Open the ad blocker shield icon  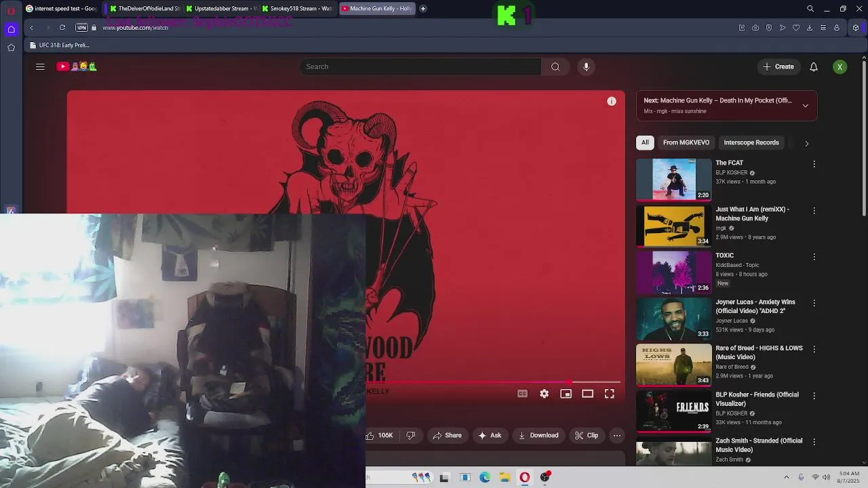pyautogui.click(x=769, y=28)
